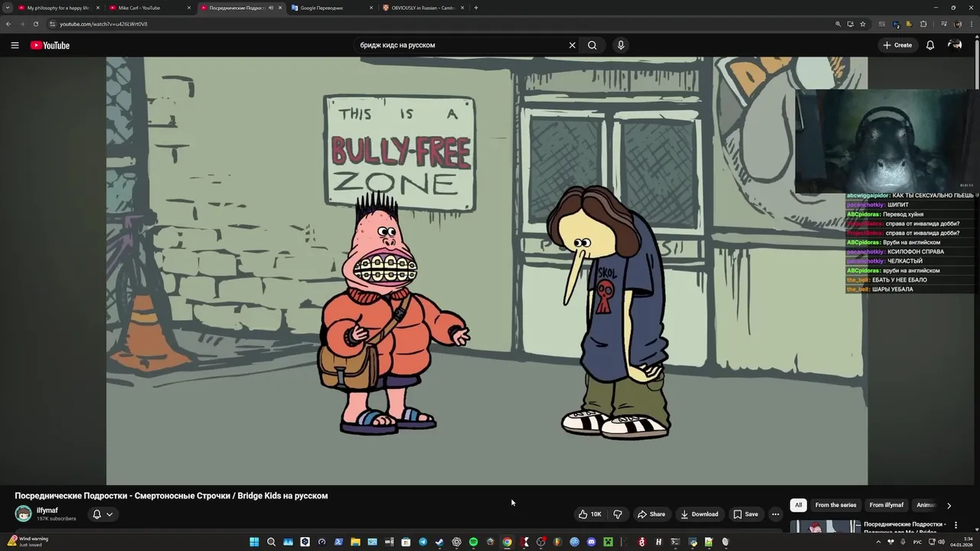Open Discord from the taskbar
Viewport: 980px width, 551px height.
[x=591, y=542]
